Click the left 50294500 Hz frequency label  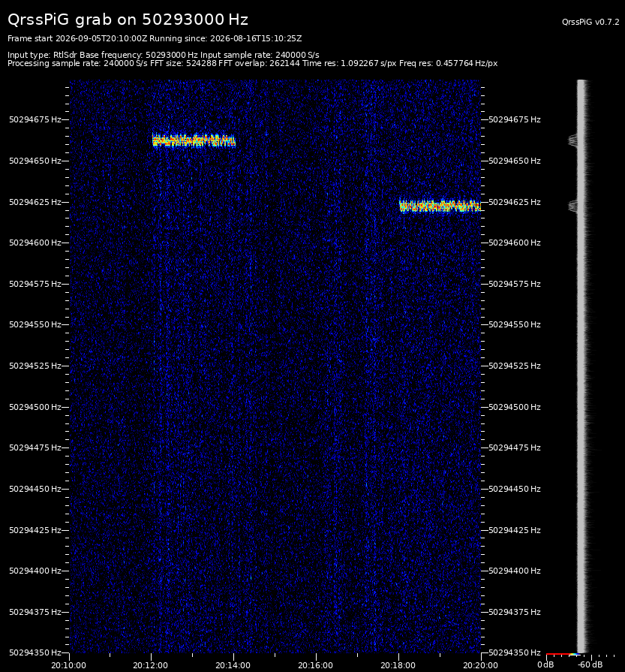coord(35,407)
